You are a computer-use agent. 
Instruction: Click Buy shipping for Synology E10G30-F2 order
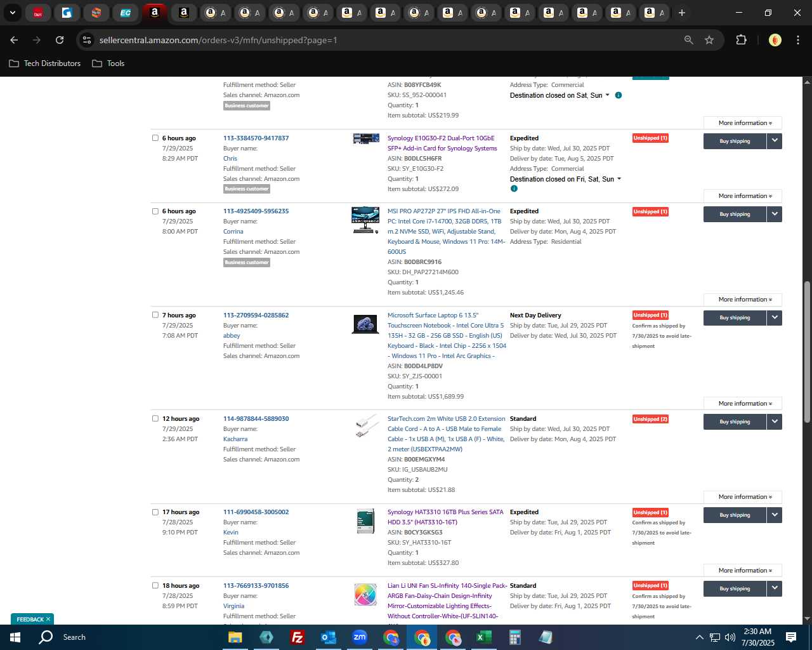[x=735, y=141]
